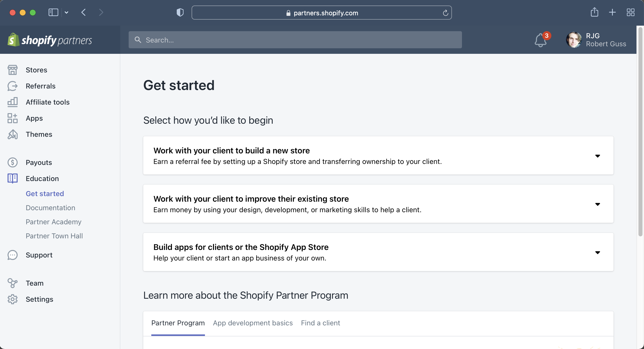
Task: Click the Support chat bubble icon
Action: coord(12,255)
